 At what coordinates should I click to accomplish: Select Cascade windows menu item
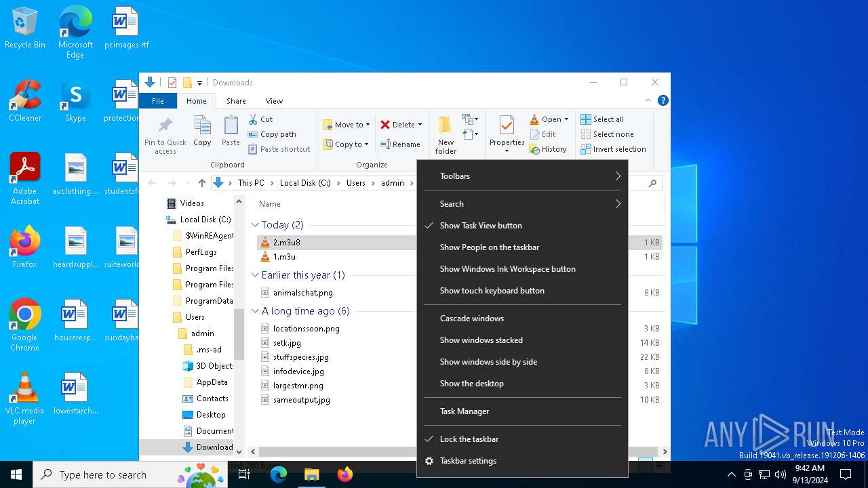point(522,319)
